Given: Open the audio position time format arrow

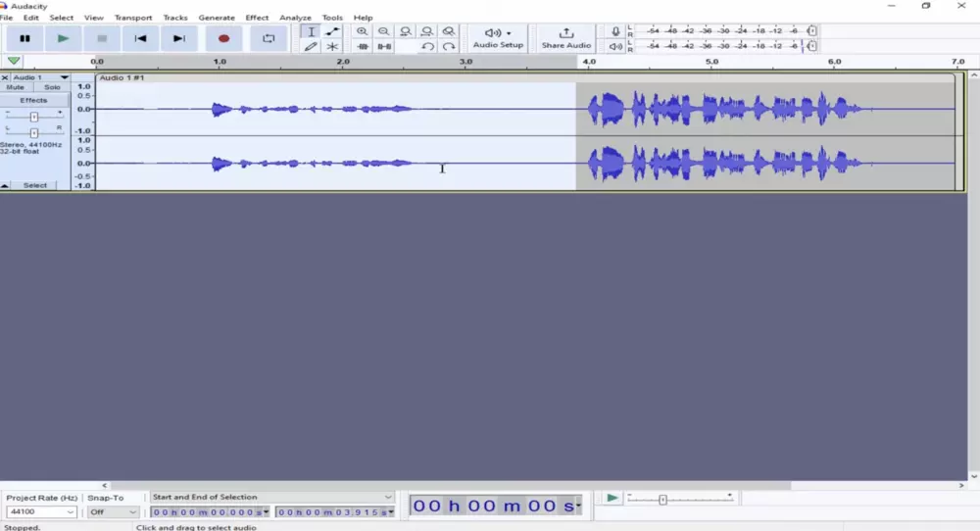Looking at the screenshot, I should [579, 506].
